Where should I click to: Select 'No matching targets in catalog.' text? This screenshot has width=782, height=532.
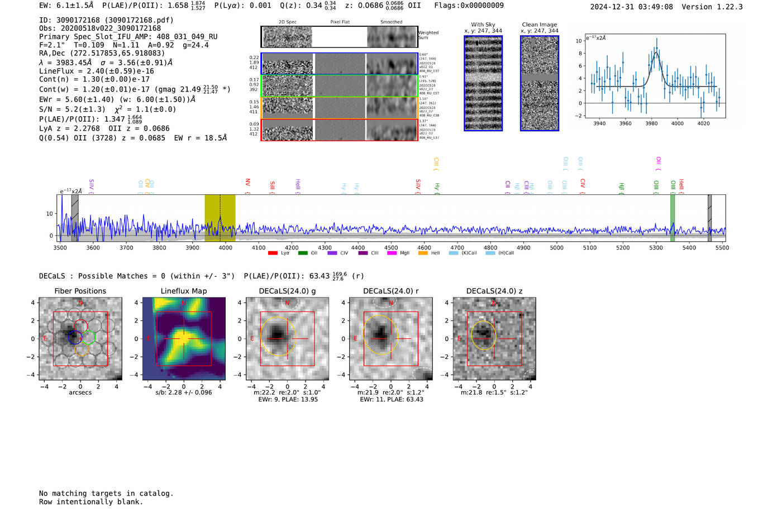click(x=106, y=493)
